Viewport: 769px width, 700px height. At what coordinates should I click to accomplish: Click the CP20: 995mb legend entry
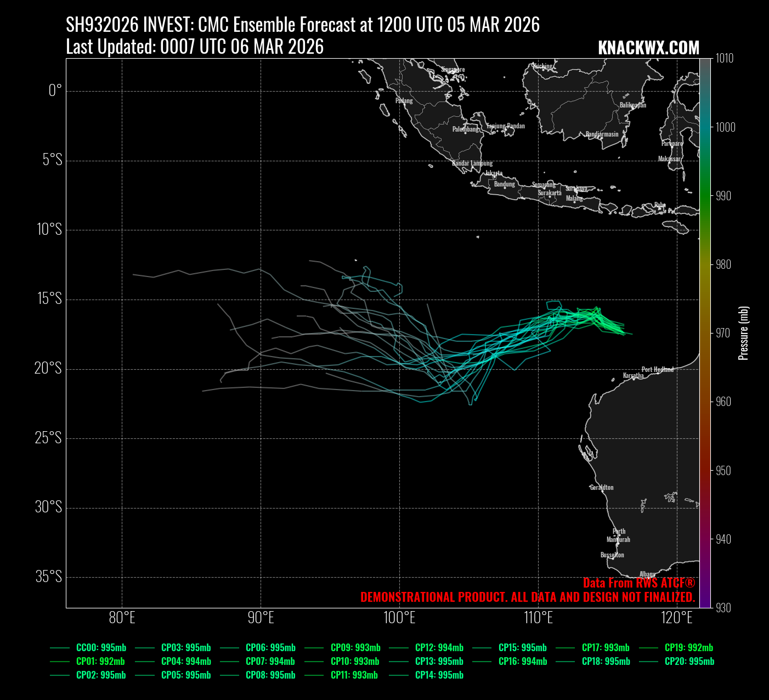tap(689, 662)
